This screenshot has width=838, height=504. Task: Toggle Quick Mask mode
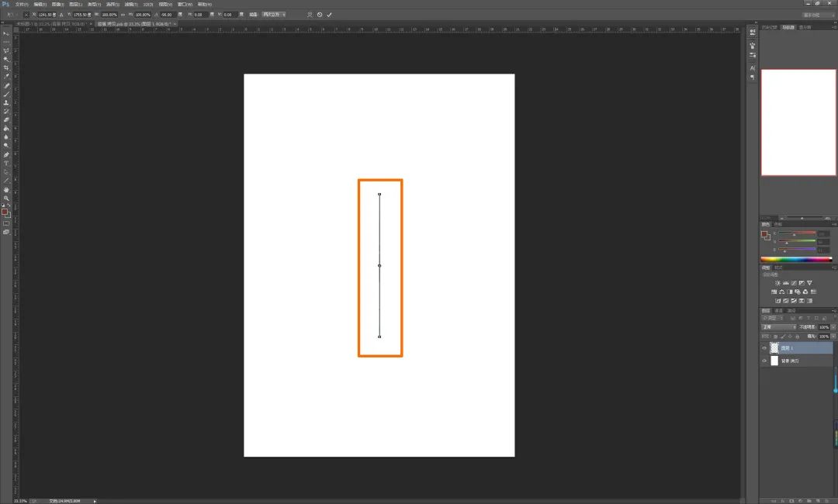click(x=6, y=223)
